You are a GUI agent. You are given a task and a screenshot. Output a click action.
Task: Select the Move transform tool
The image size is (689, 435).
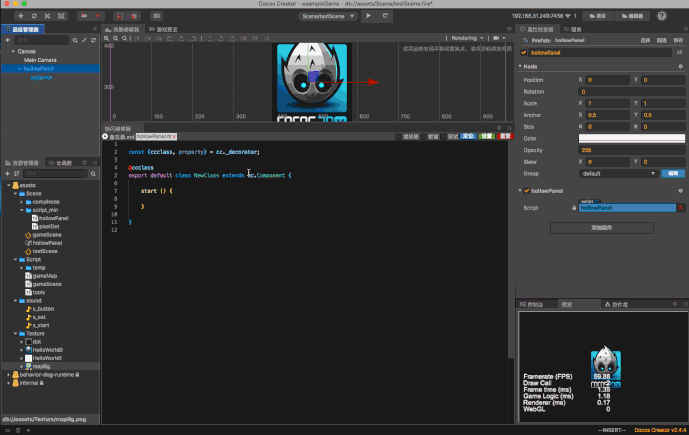(x=21, y=16)
